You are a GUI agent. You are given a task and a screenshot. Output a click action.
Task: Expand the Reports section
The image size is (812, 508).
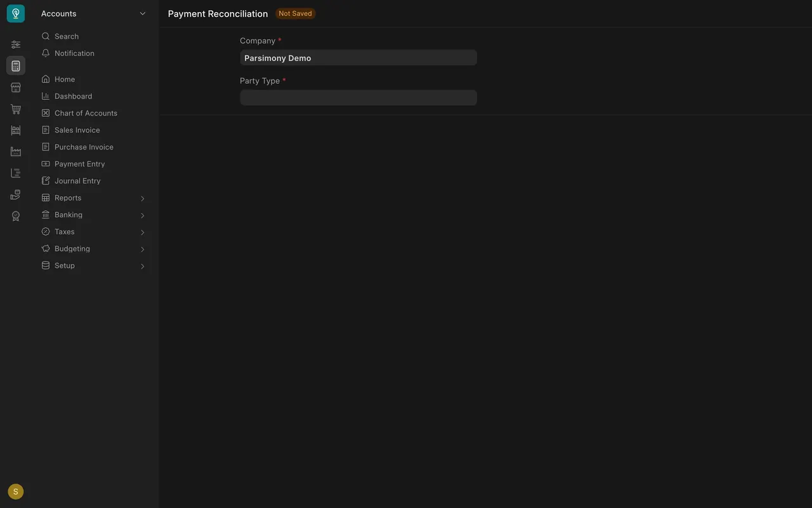[x=94, y=198]
